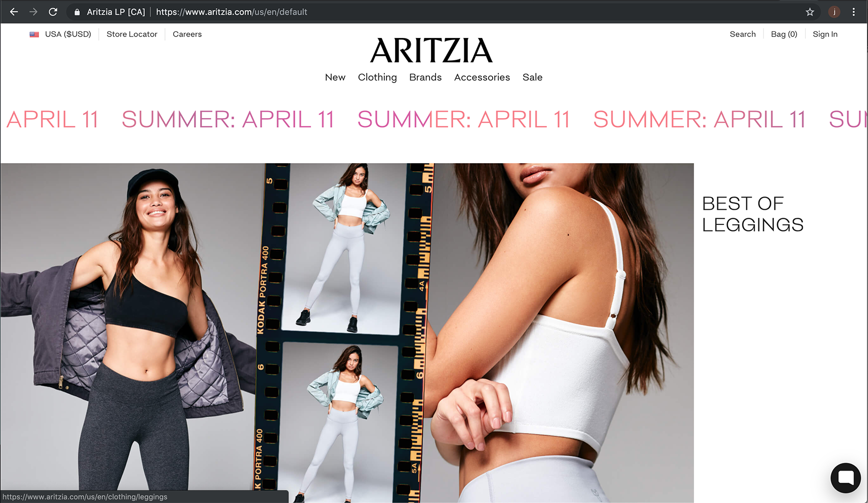Open the Clothing navigation menu
The height and width of the screenshot is (503, 868).
pyautogui.click(x=377, y=77)
